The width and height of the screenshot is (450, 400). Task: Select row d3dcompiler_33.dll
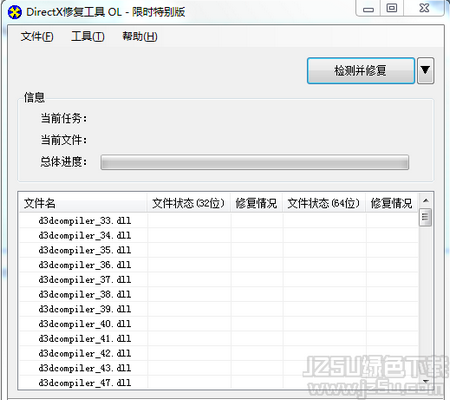tap(219, 221)
